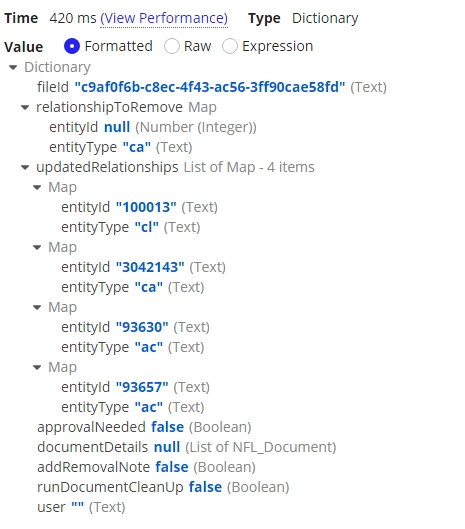465x529 pixels.
Task: Collapse the updatedRelationships list
Action: coord(25,167)
